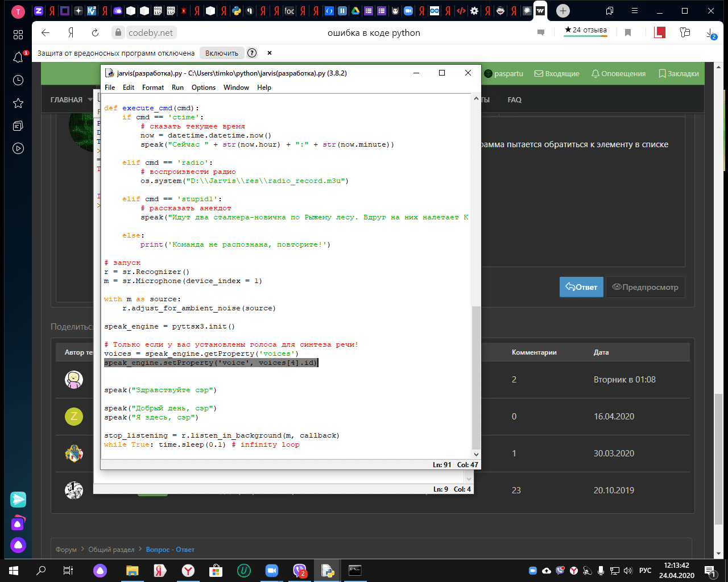
Task: Open Zoom from the Windows taskbar
Action: click(271, 571)
